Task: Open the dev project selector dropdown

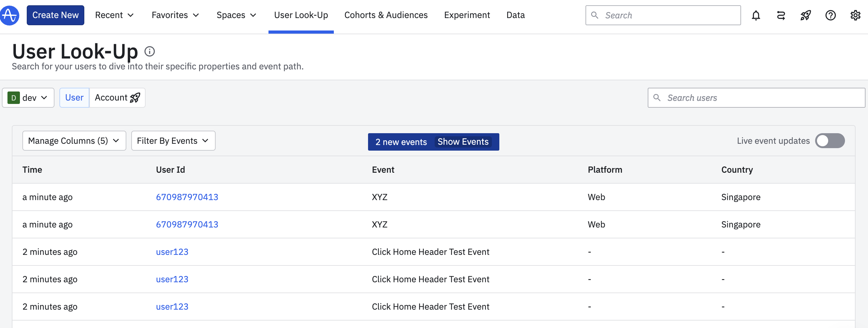Action: (x=28, y=98)
